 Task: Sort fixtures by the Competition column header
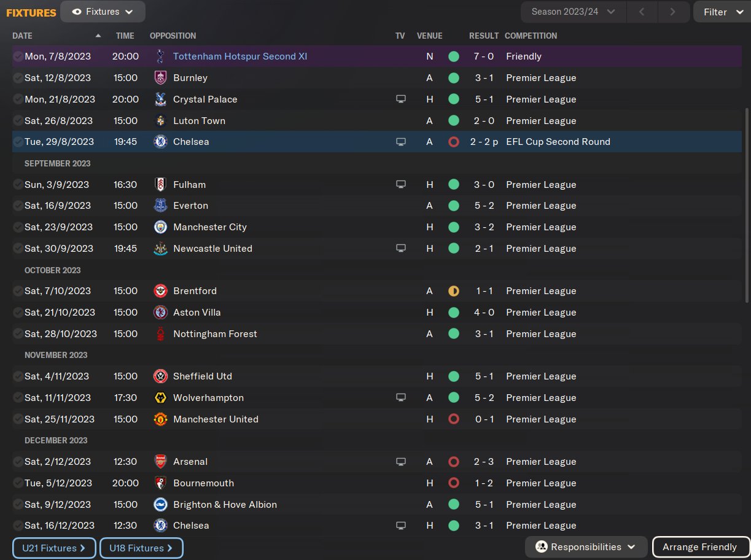tap(531, 36)
